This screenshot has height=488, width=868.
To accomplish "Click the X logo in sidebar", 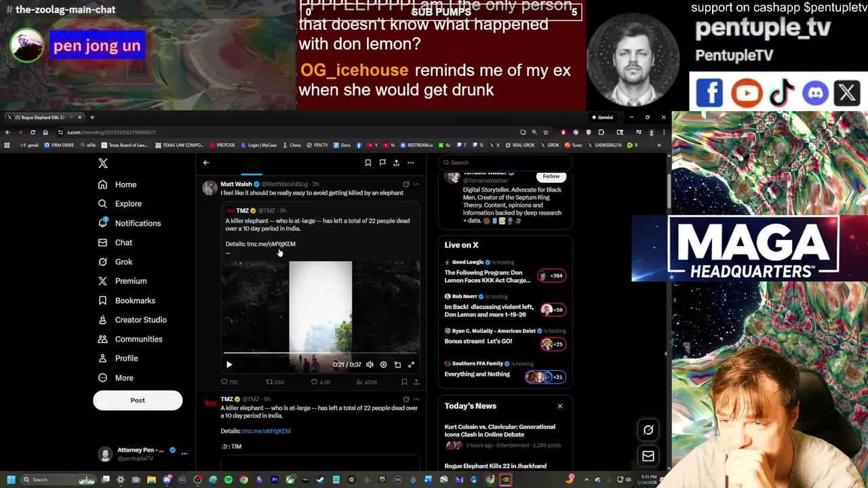I will (103, 163).
